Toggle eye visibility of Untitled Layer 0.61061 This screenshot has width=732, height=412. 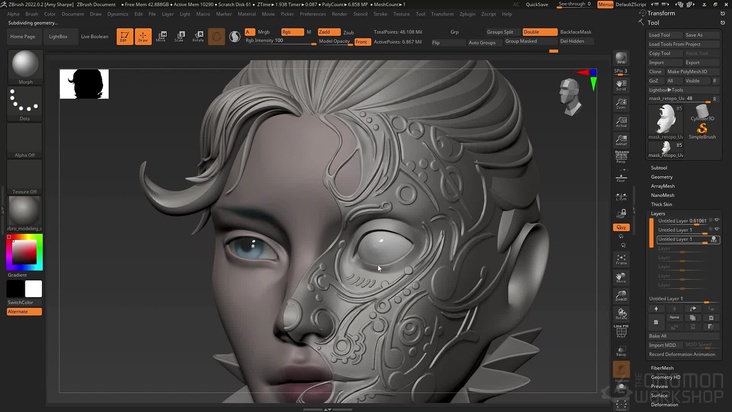click(717, 220)
